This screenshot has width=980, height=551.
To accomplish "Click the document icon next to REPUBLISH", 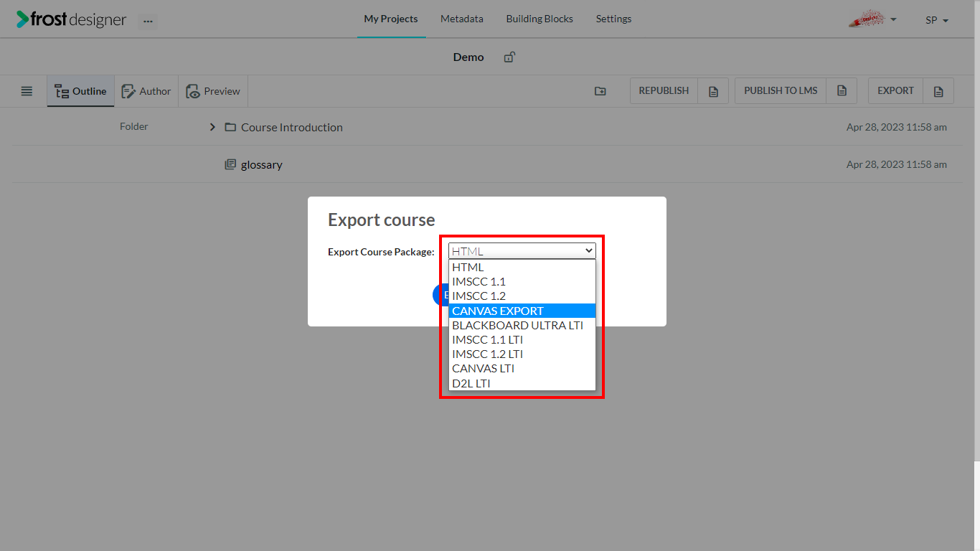I will point(713,91).
